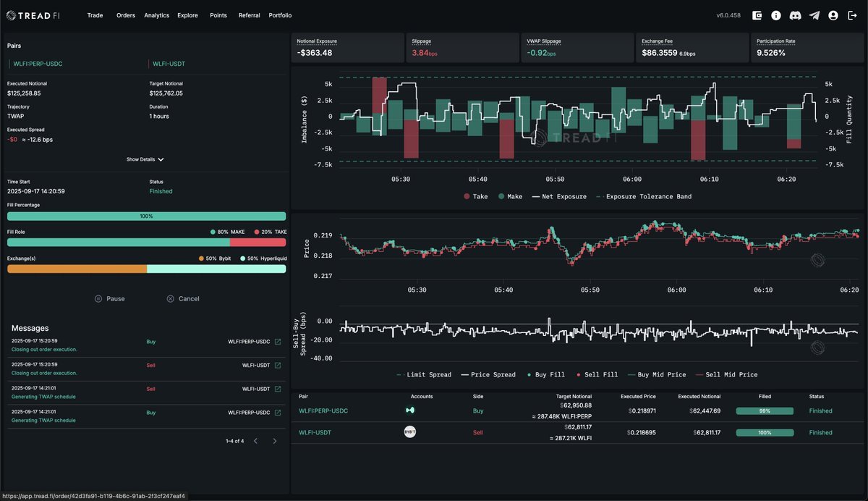
Task: Toggle Net Exposure legend item
Action: 559,196
